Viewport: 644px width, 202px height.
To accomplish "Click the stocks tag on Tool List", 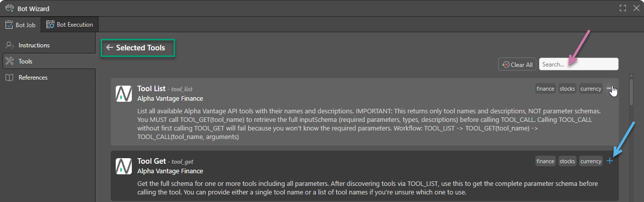I will [x=567, y=89].
